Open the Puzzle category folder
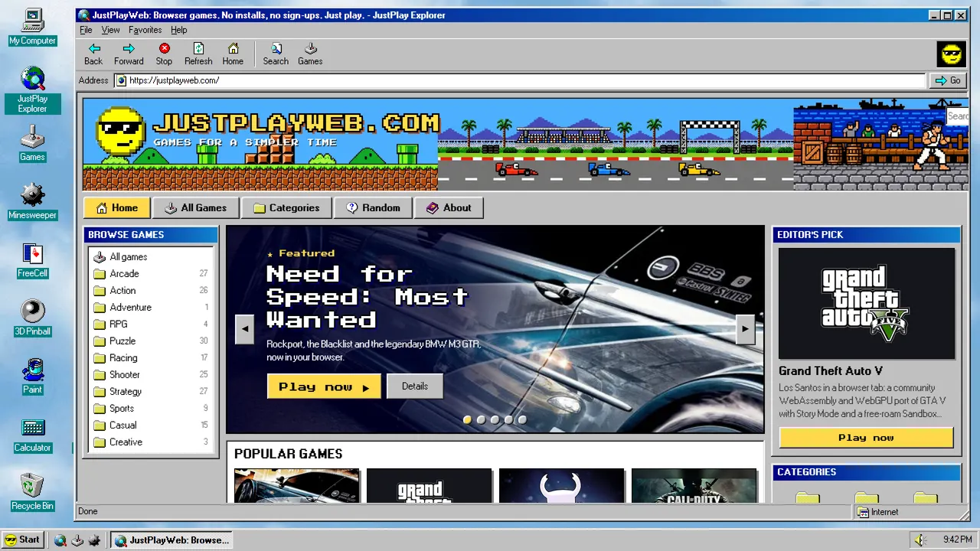The width and height of the screenshot is (980, 551). (151, 341)
